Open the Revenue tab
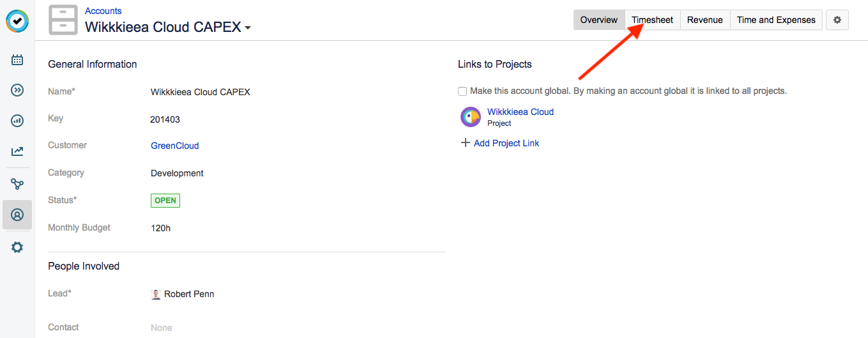 [x=704, y=20]
